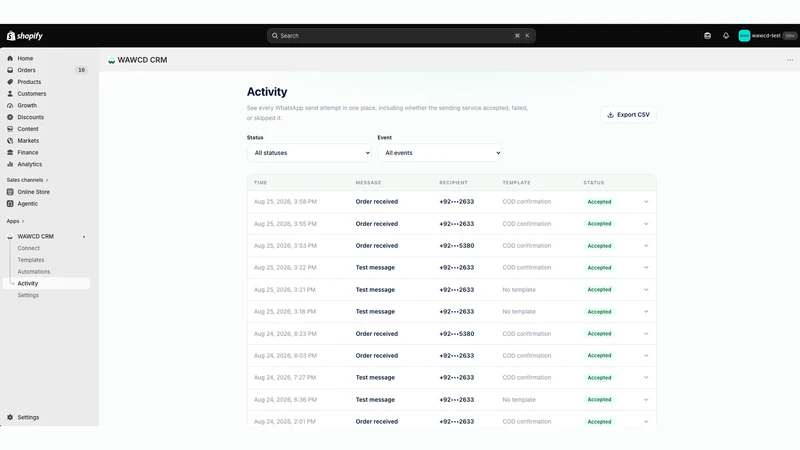Click the Discounts icon in sidebar
The width and height of the screenshot is (800, 450).
pyautogui.click(x=10, y=117)
